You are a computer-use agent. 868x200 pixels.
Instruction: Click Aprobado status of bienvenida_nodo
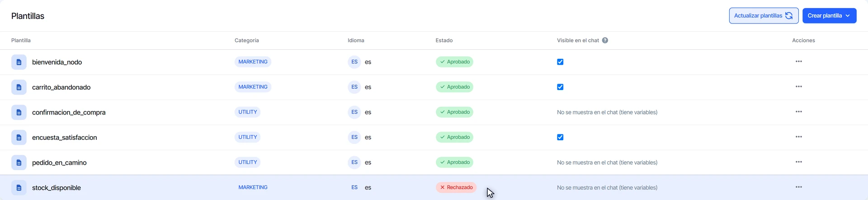454,62
